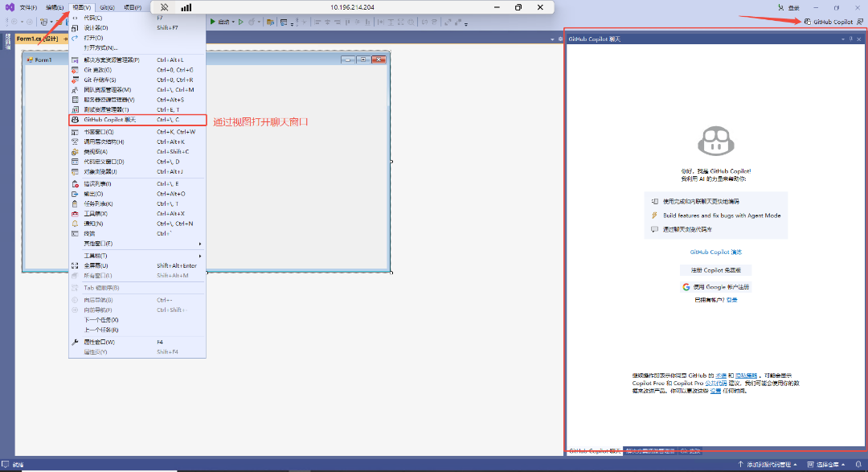868x472 pixels.
Task: Choose 工具箱 in the view menu
Action: pyautogui.click(x=96, y=214)
